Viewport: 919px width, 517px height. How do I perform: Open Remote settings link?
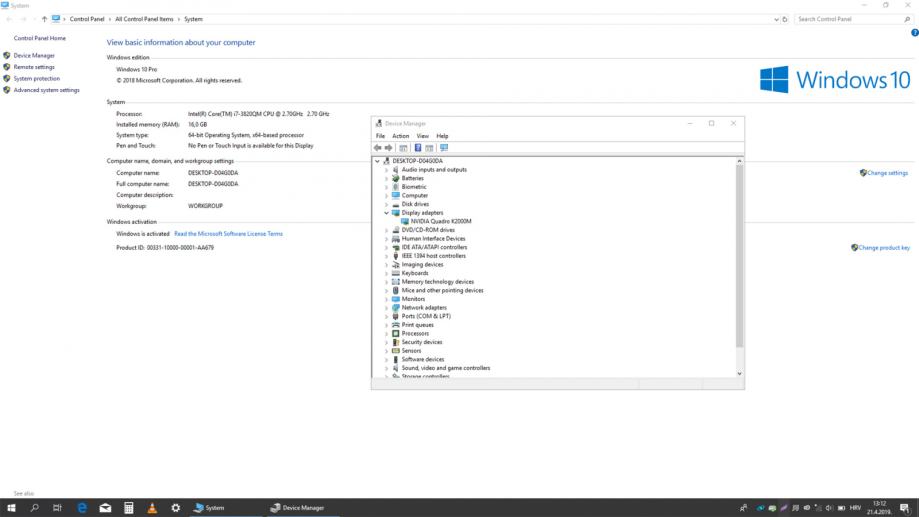point(34,67)
